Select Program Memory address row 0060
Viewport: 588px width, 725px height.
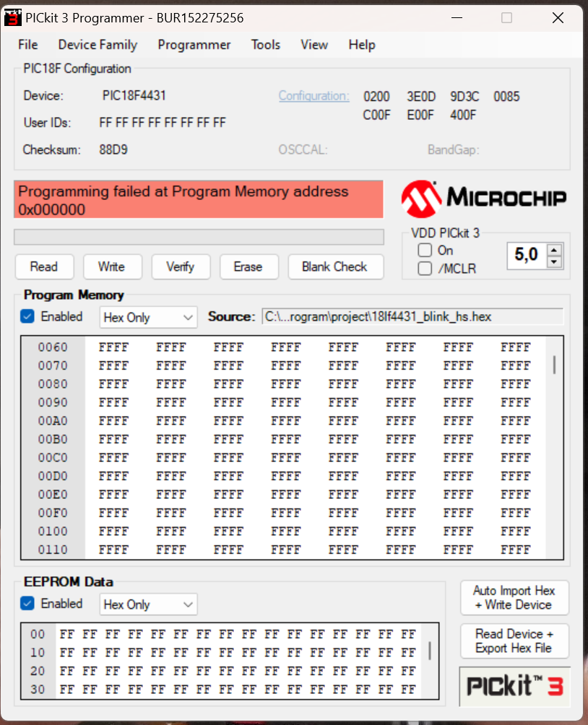pyautogui.click(x=53, y=347)
